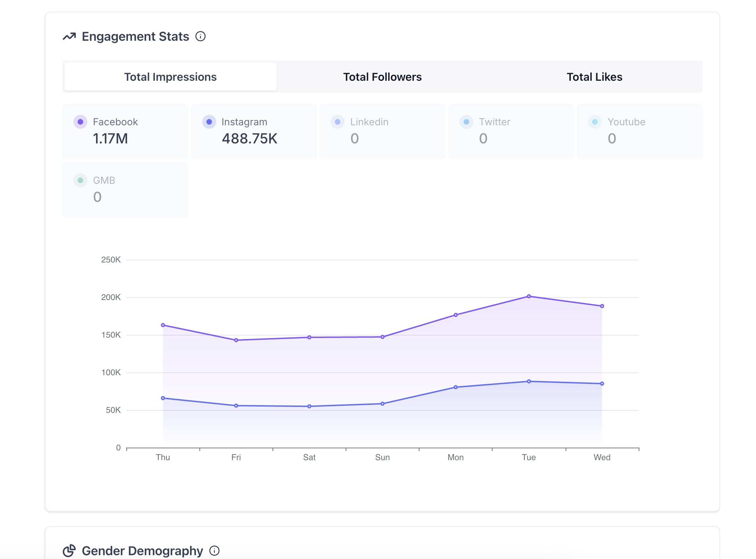The width and height of the screenshot is (756, 559).
Task: Click the Wed axis label
Action: 602,457
